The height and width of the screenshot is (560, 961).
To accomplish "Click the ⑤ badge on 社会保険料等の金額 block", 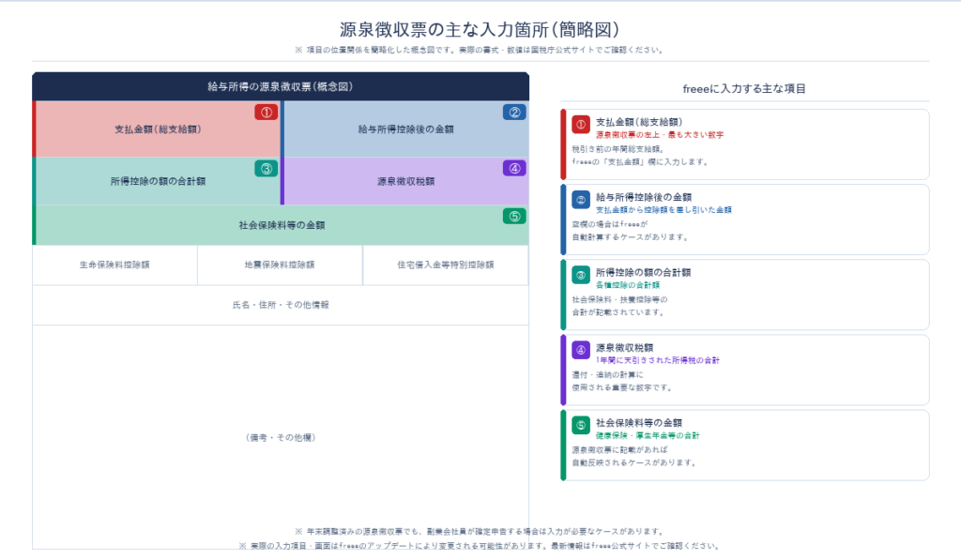I will 514,216.
